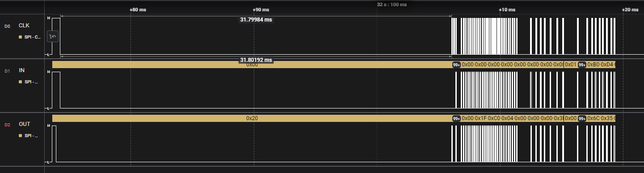Select the long 0x00 decoded bar on IN
This screenshot has width=644, height=173.
click(x=252, y=65)
